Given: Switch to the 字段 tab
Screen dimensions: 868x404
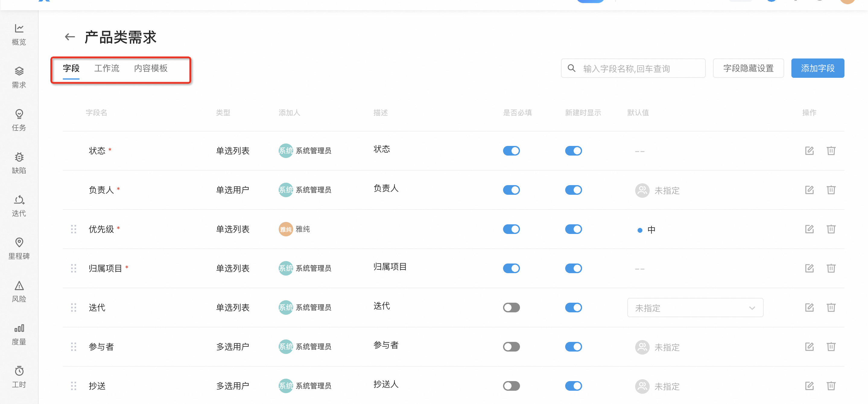Looking at the screenshot, I should [x=71, y=68].
